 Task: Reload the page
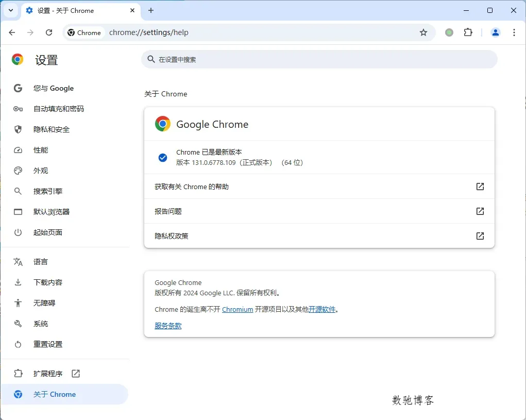[49, 32]
